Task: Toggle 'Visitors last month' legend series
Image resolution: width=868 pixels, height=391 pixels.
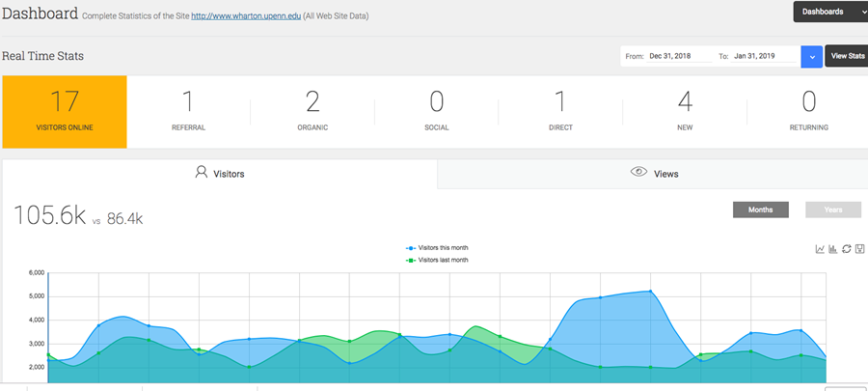Action: 437,260
